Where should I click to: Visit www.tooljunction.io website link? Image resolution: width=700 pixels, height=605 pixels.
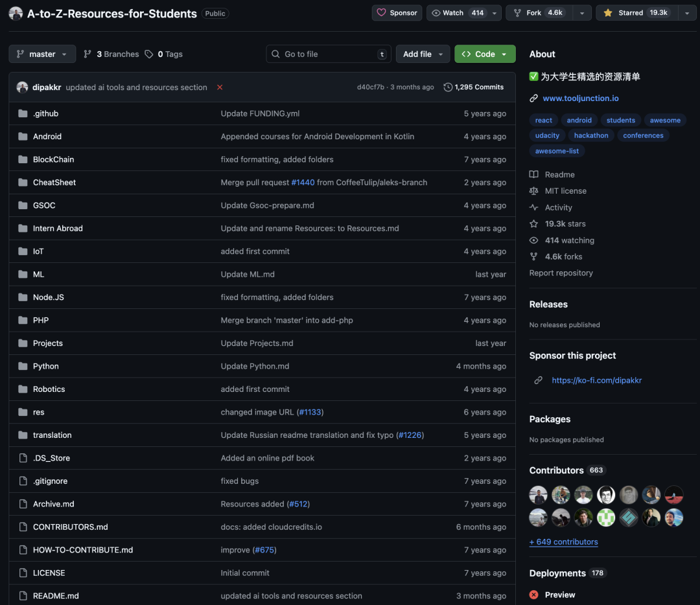pyautogui.click(x=580, y=98)
